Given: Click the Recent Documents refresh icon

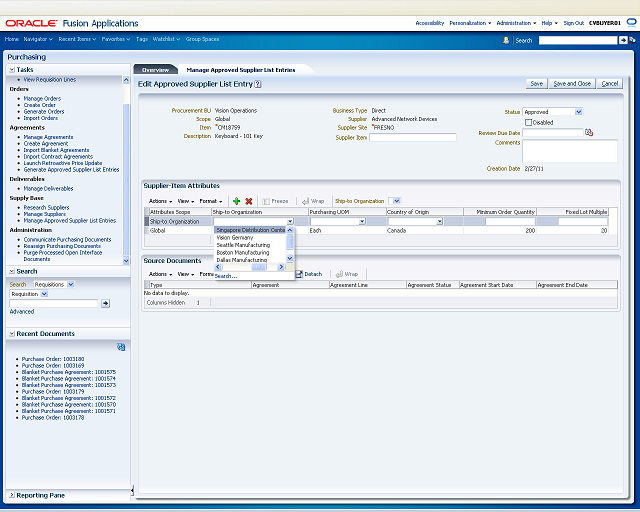Looking at the screenshot, I should [x=121, y=347].
